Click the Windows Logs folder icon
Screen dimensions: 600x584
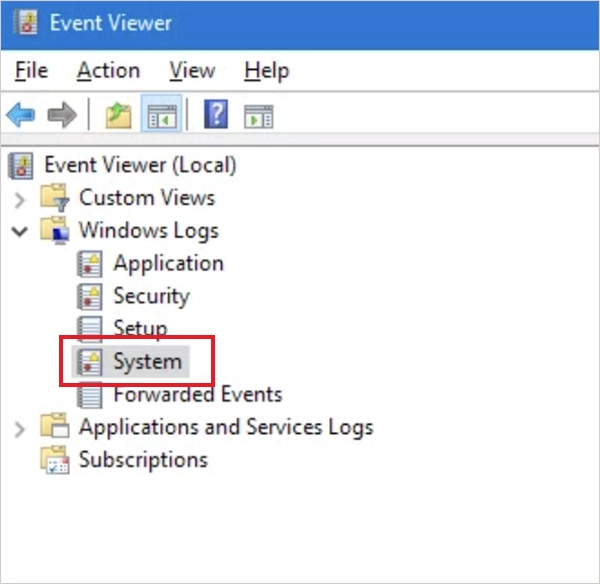pyautogui.click(x=55, y=230)
